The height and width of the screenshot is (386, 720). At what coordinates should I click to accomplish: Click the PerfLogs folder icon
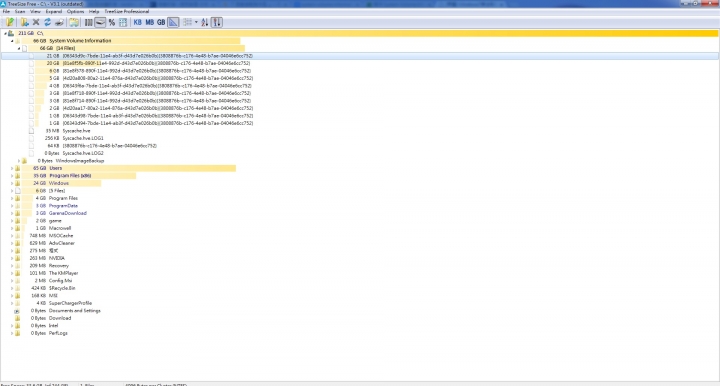pos(17,333)
